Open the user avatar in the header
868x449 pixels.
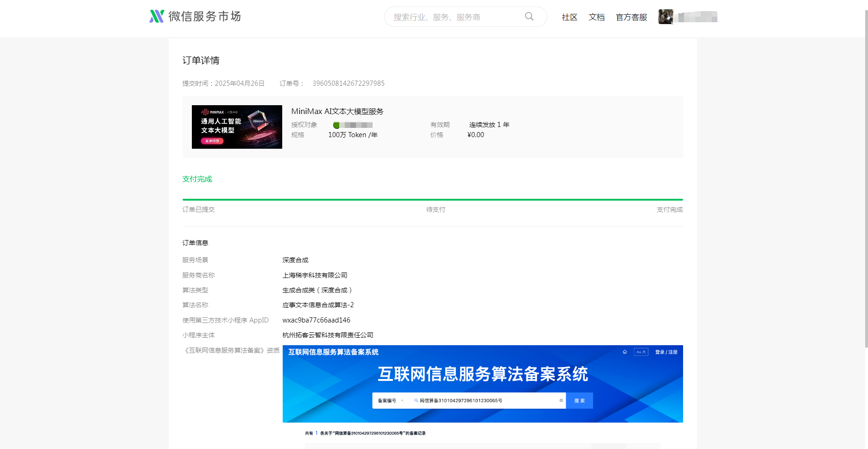tap(665, 17)
